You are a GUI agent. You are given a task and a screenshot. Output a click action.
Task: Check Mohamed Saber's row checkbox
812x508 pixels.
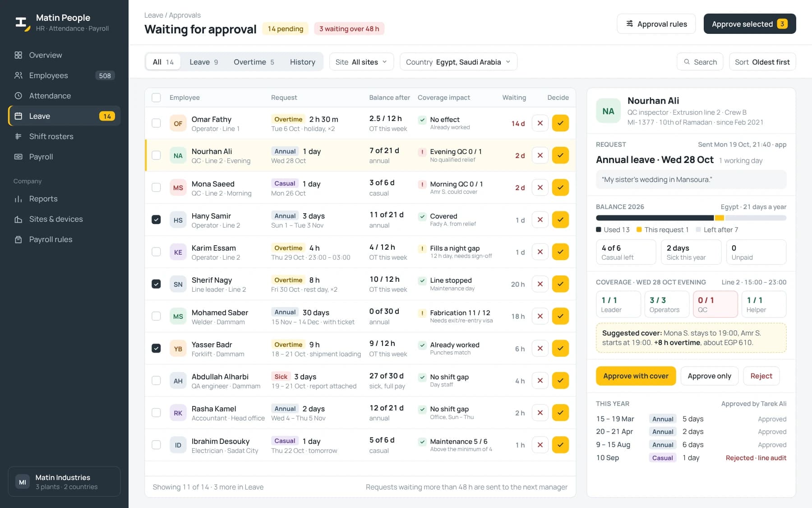point(156,316)
